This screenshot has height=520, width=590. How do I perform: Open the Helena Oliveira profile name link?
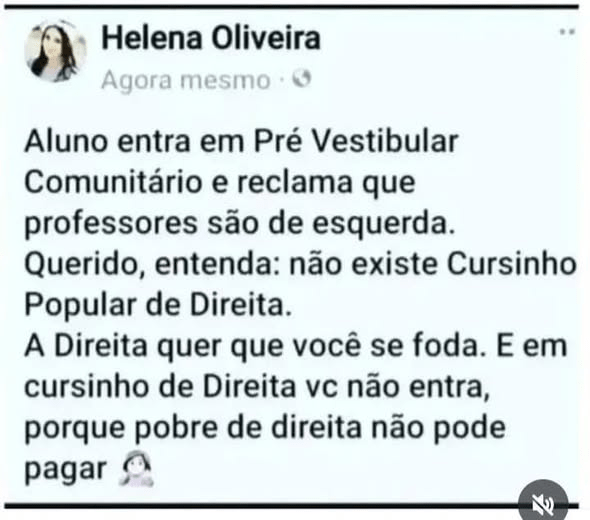211,38
